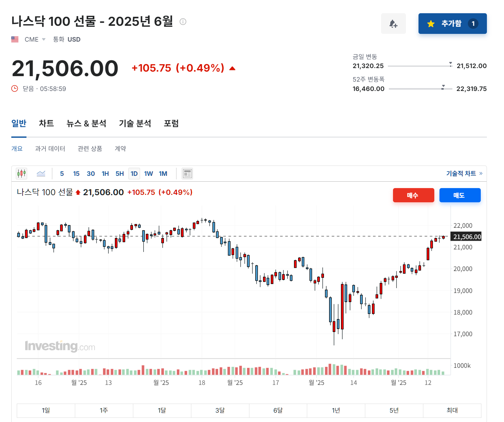Click the 52주 변동폭 range slider marker

point(443,87)
